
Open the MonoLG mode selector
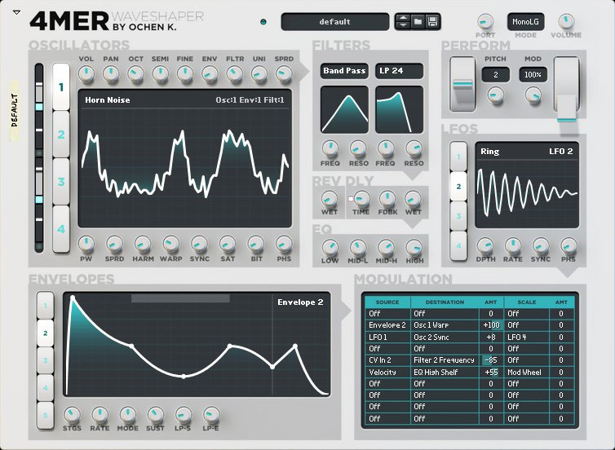pyautogui.click(x=526, y=20)
